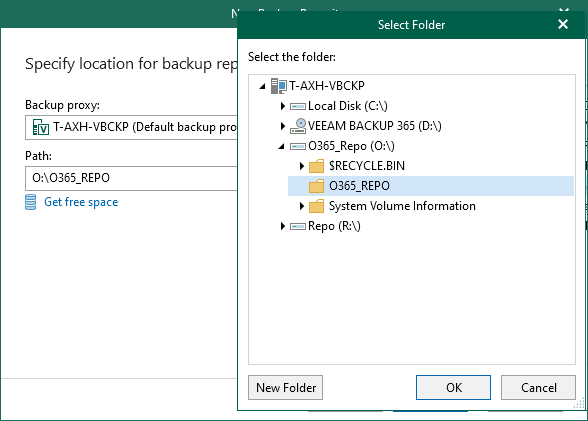Click the T-AXH-VBCKP computer icon in tree
This screenshot has height=421, width=588.
click(x=279, y=86)
